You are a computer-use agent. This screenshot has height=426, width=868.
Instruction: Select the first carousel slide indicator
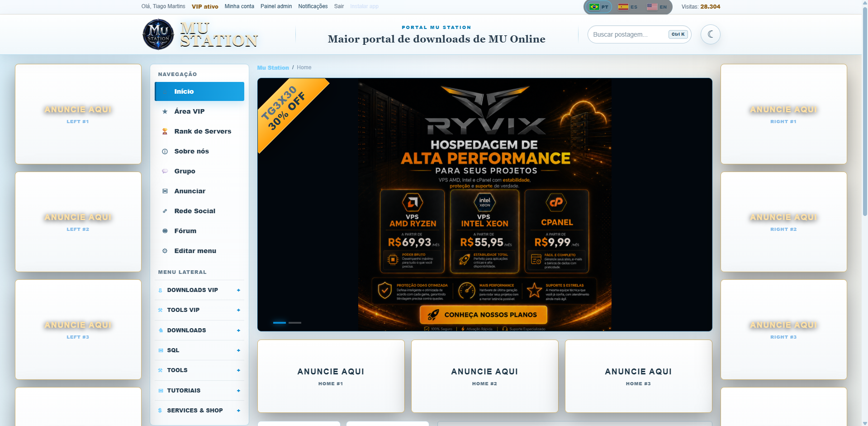click(280, 323)
